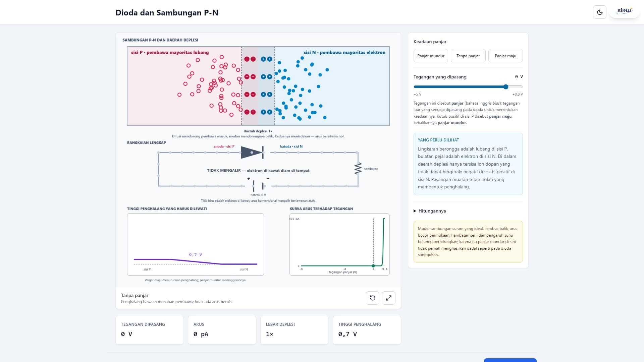
Task: Reset the simulation with the circular arrow icon
Action: [373, 298]
